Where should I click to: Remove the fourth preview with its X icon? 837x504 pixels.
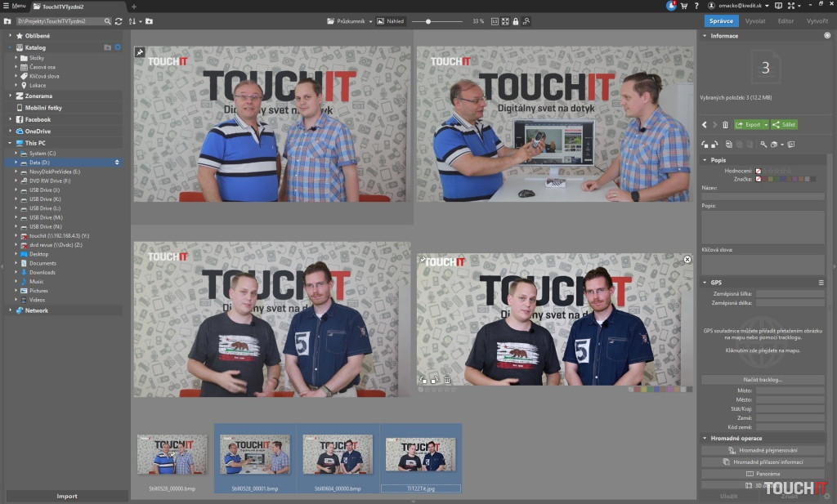tap(687, 259)
